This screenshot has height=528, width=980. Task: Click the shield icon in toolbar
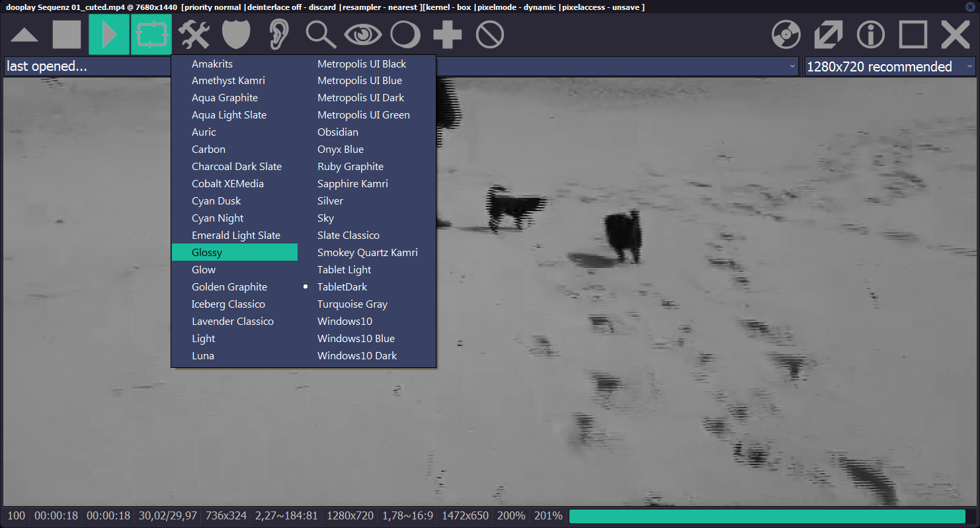click(236, 34)
